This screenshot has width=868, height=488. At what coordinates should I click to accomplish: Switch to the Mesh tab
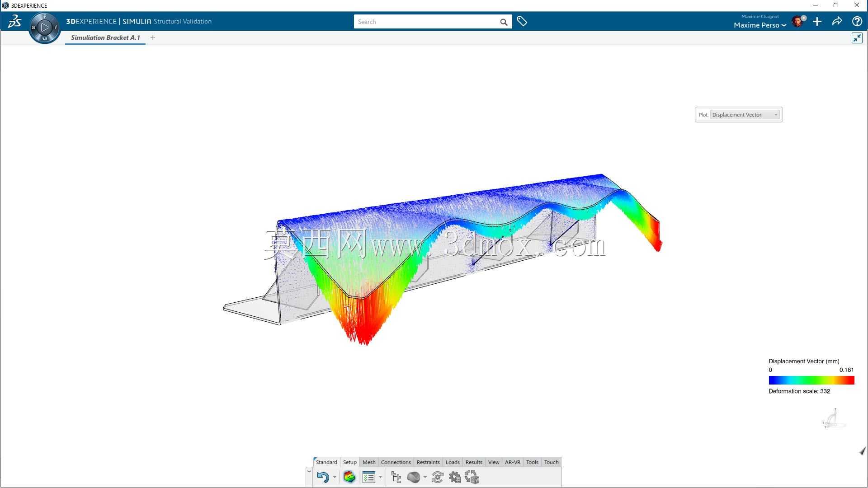click(x=369, y=462)
